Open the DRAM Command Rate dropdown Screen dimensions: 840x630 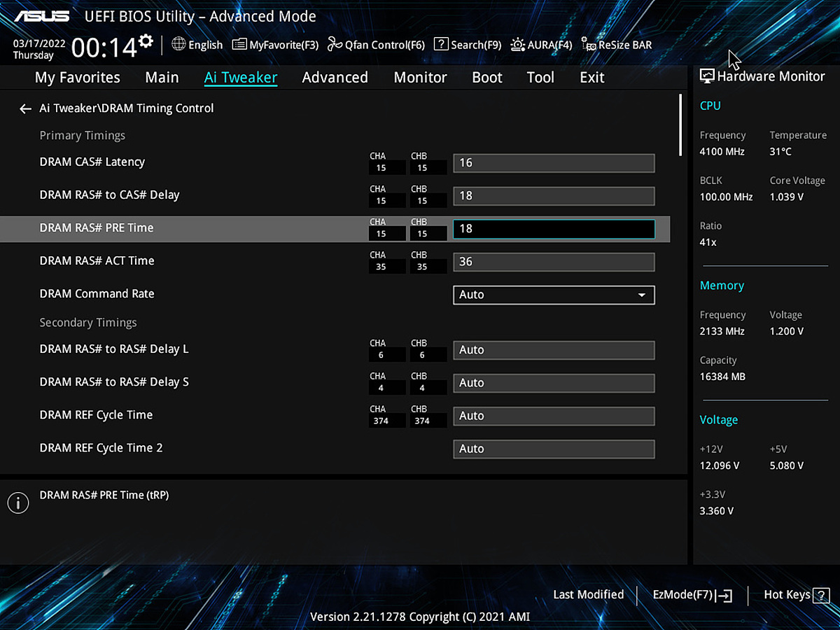[554, 295]
